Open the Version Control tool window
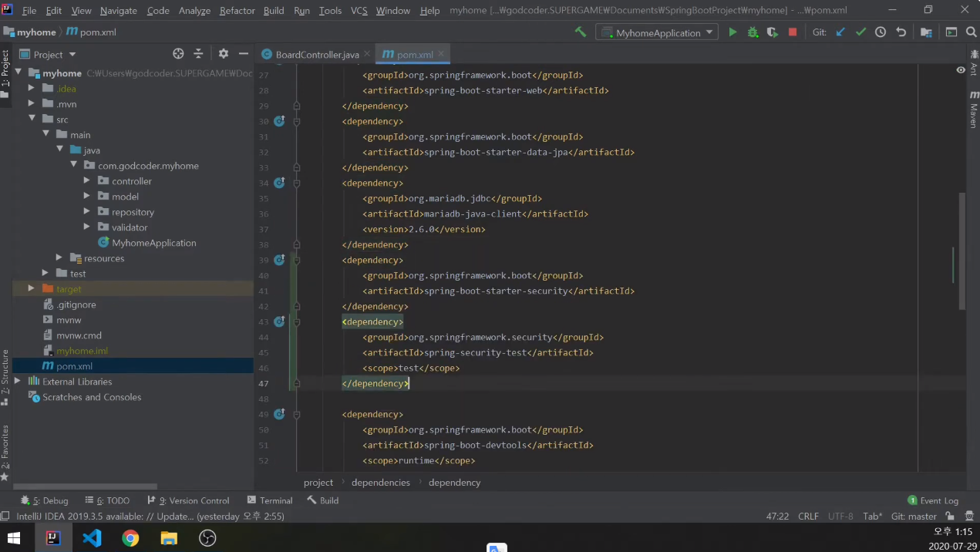The image size is (980, 552). 188,500
